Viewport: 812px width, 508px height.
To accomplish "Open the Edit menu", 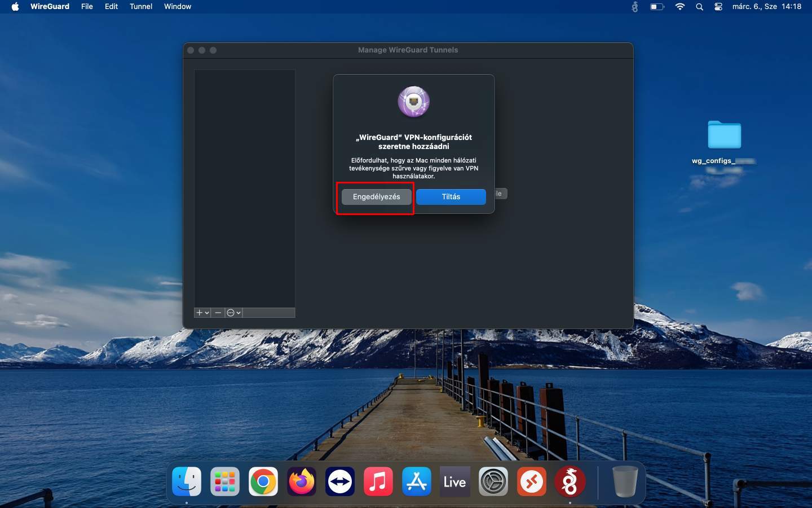I will (x=111, y=6).
